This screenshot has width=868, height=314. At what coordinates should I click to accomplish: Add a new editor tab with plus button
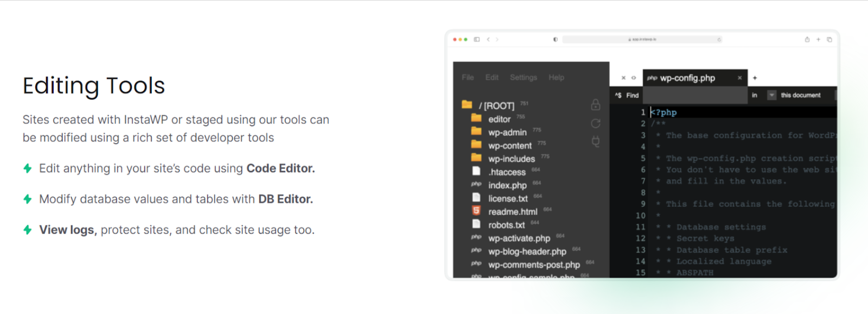point(755,78)
